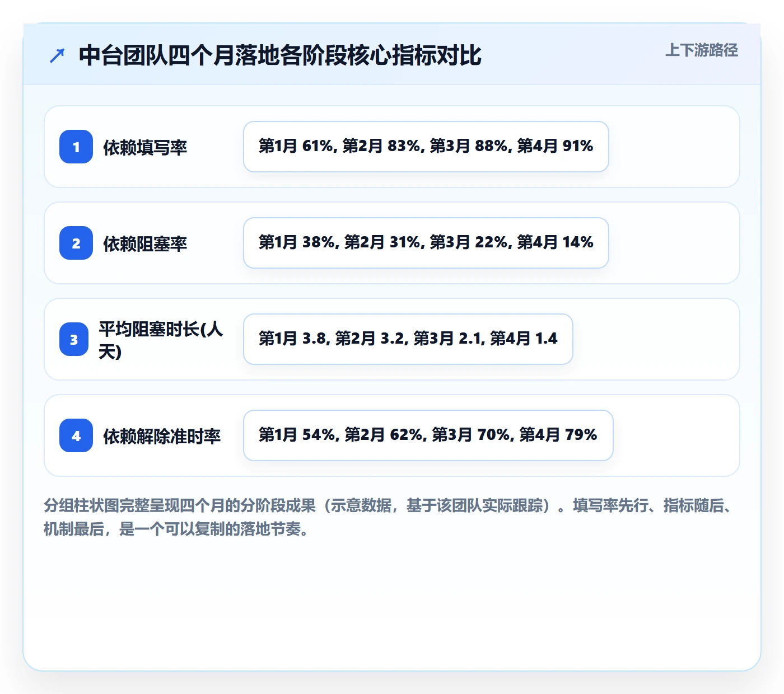Click the footnote paragraph starting 分组柱状图

pyautogui.click(x=391, y=517)
